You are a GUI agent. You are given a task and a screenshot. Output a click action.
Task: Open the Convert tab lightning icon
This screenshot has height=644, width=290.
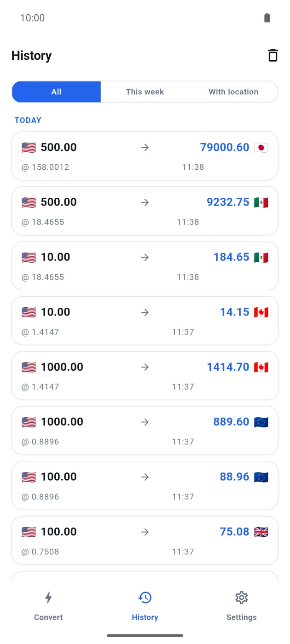click(48, 598)
